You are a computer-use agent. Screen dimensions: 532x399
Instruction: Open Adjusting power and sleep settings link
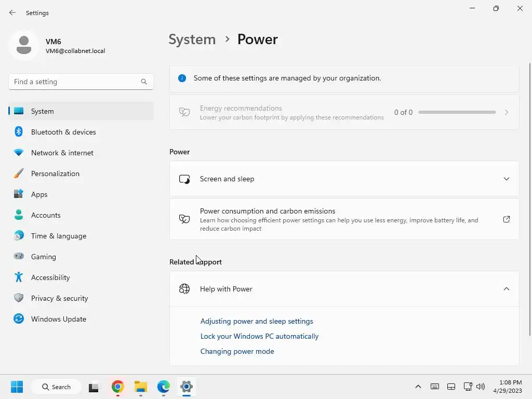pyautogui.click(x=257, y=321)
